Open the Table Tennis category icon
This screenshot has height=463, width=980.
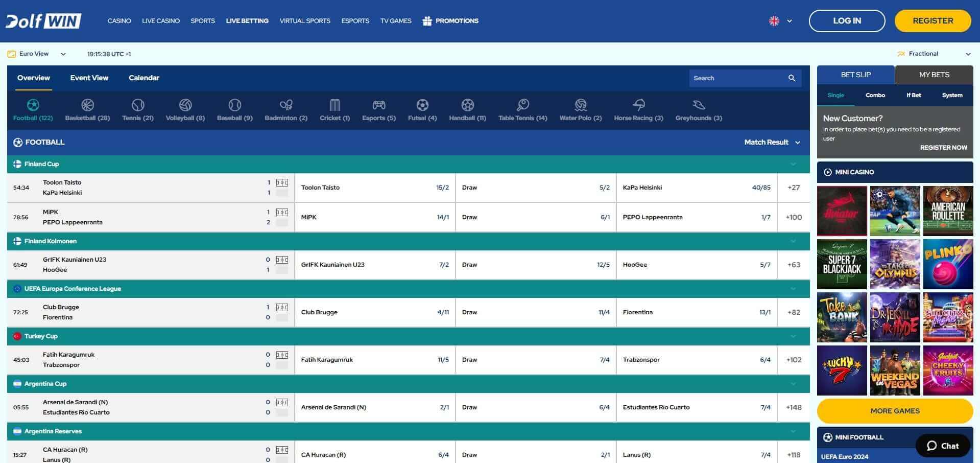pos(522,105)
